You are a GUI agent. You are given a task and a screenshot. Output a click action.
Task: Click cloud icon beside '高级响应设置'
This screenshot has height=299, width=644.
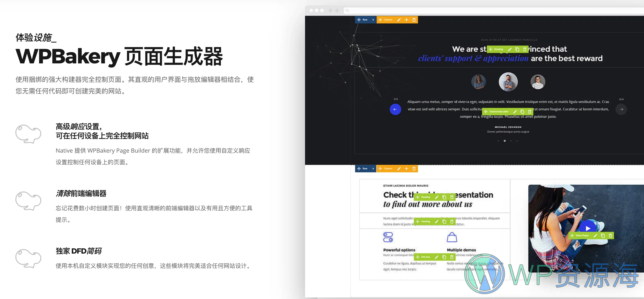(28, 134)
